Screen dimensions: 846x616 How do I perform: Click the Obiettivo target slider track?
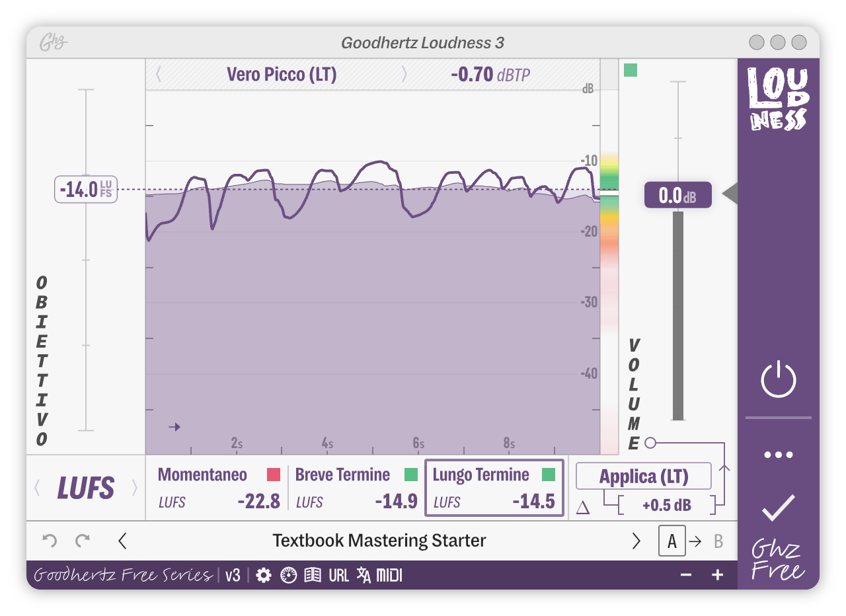(x=86, y=260)
